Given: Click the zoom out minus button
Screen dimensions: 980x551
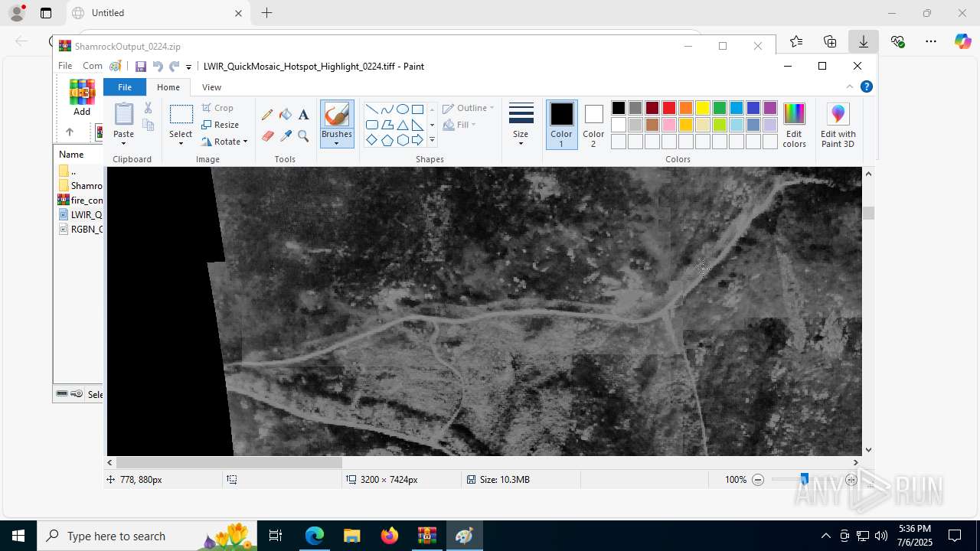Looking at the screenshot, I should click(x=758, y=480).
